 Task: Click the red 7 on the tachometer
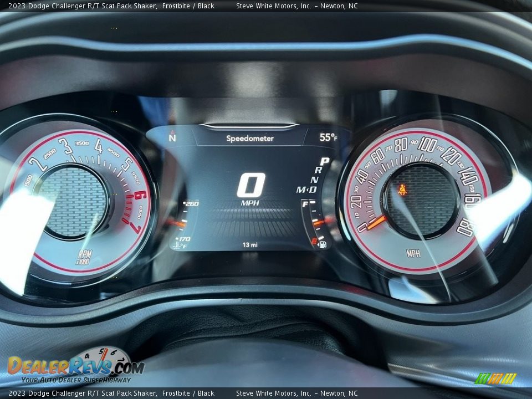click(x=136, y=227)
